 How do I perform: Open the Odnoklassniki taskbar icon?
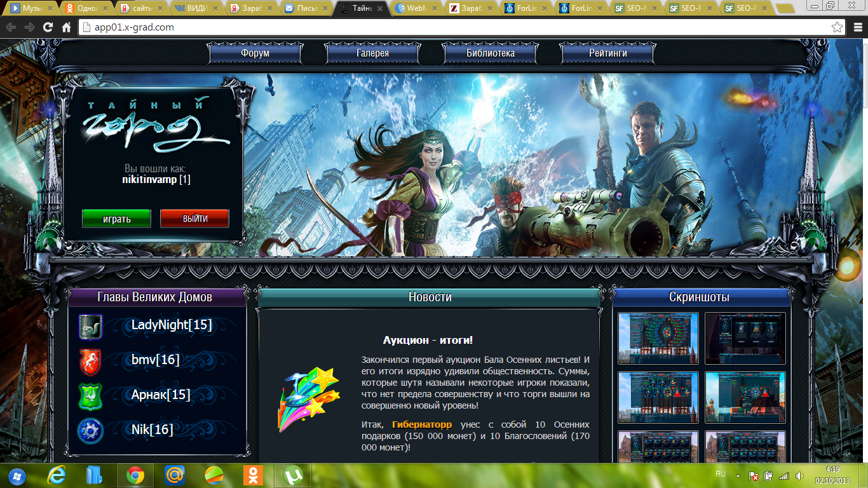tap(252, 475)
